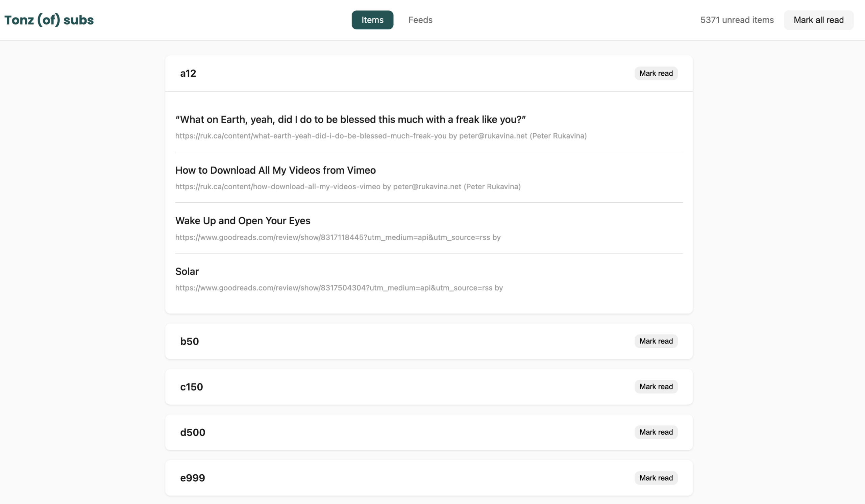Click the Mark all read button

point(818,20)
